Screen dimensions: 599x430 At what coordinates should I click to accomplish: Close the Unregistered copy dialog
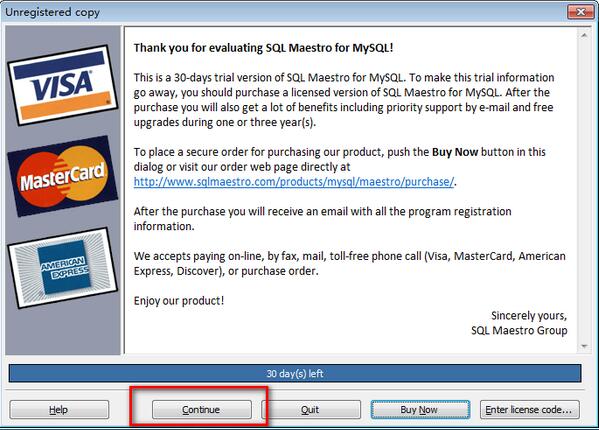581,12
